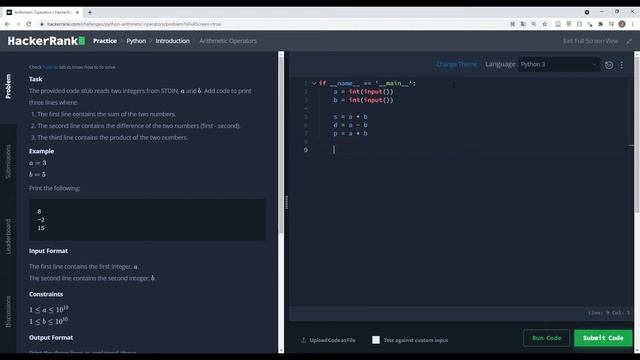The width and height of the screenshot is (640, 360).
Task: Go to the Introduction breadcrumb
Action: 172,41
